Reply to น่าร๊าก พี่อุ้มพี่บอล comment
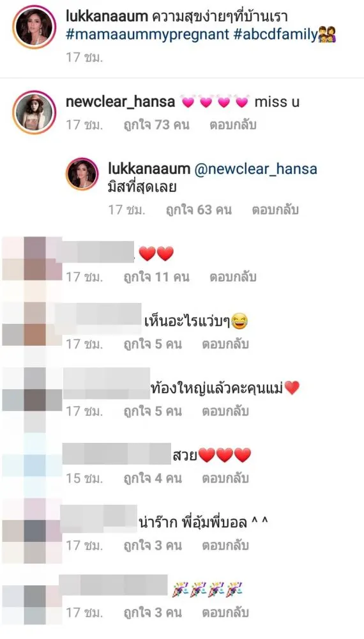Viewport: 364px width, 639px height. click(225, 545)
